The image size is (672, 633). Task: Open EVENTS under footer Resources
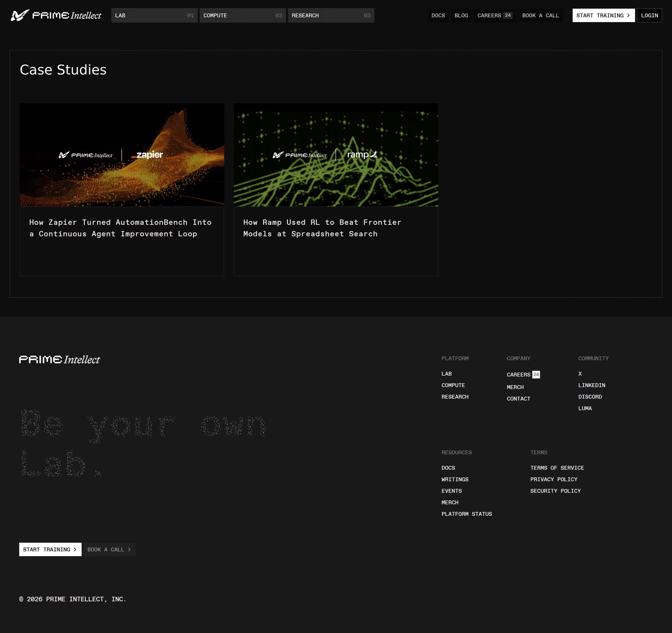click(452, 491)
